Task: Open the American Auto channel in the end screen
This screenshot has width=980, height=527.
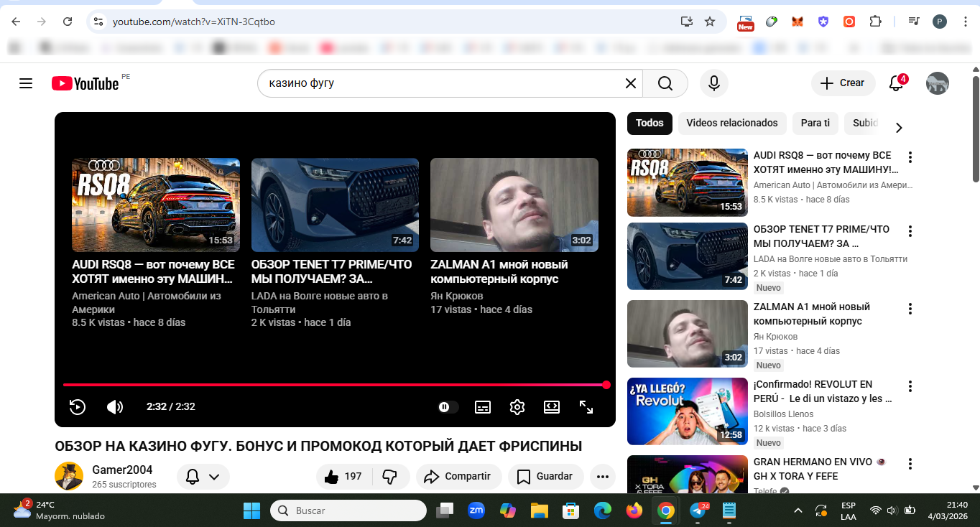Action: click(x=147, y=302)
